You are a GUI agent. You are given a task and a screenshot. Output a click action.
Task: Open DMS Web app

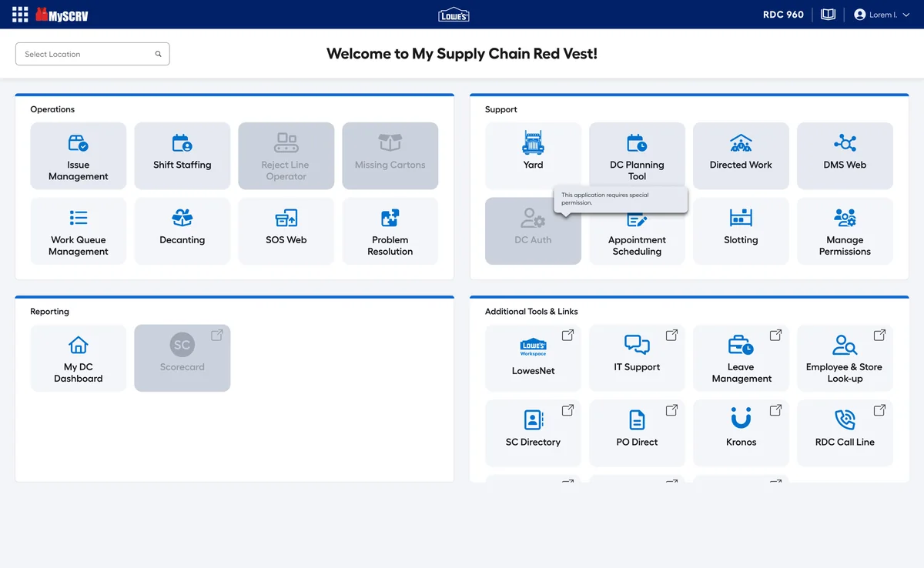click(x=845, y=156)
